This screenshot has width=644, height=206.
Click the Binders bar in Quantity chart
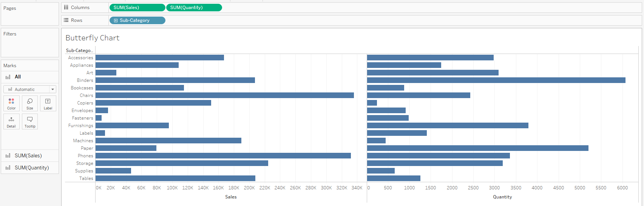496,80
